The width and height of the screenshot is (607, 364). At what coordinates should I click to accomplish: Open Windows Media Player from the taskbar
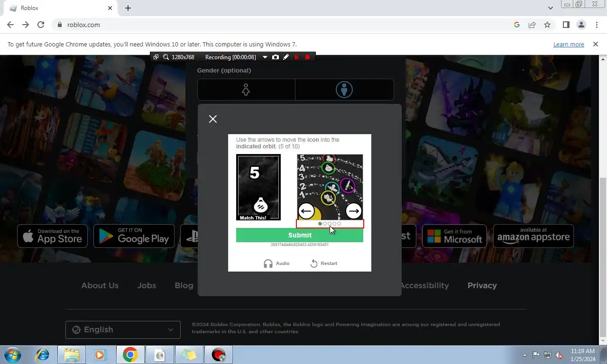[x=101, y=355]
